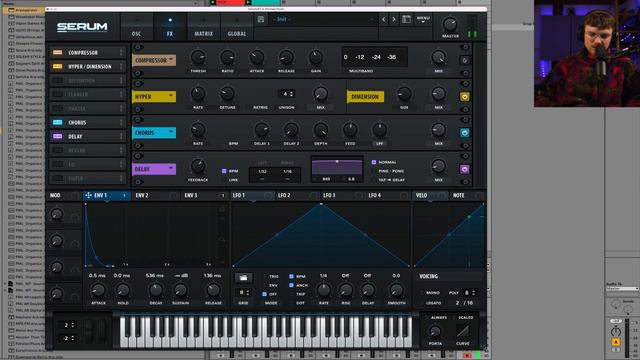Click the Delay module purple power icon
This screenshot has height=360, width=640.
click(x=464, y=169)
